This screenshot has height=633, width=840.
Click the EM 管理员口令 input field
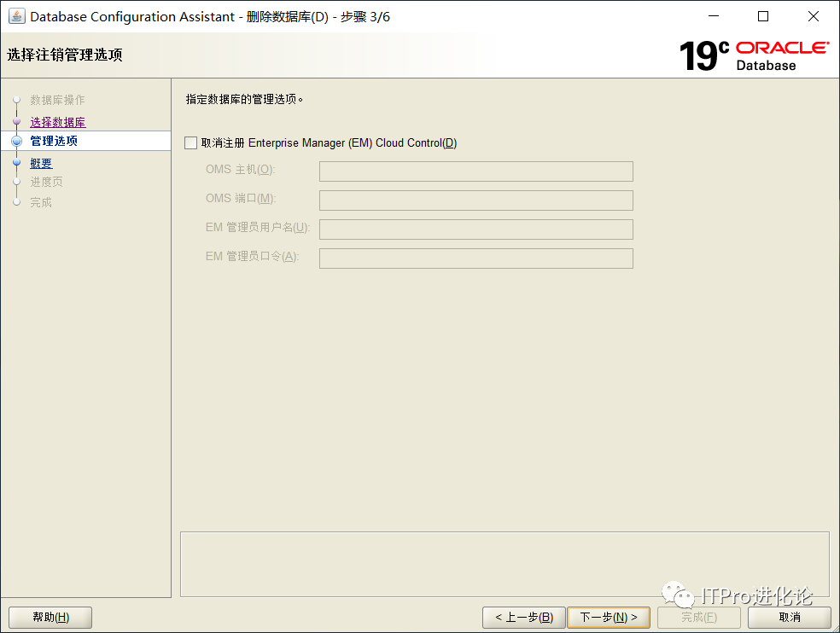(x=475, y=258)
